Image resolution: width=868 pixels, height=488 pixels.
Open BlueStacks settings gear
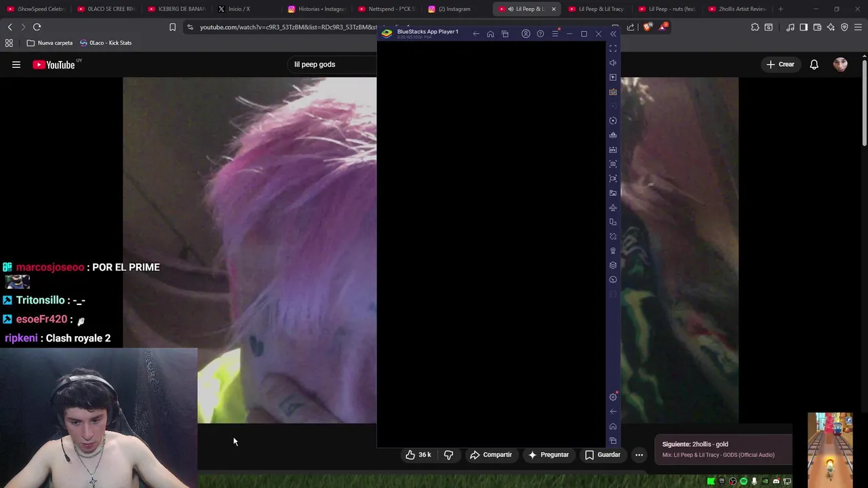tap(613, 397)
